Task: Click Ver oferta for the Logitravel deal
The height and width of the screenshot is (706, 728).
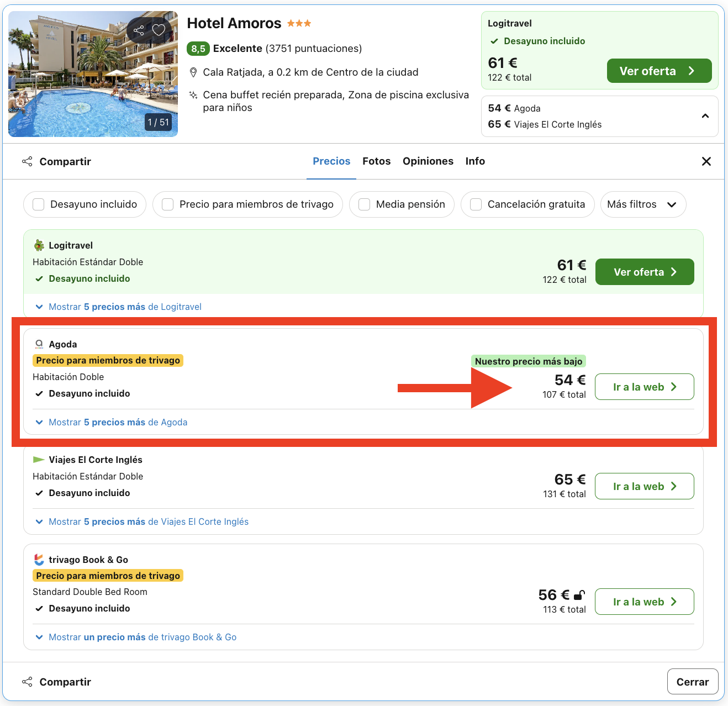Action: point(644,272)
